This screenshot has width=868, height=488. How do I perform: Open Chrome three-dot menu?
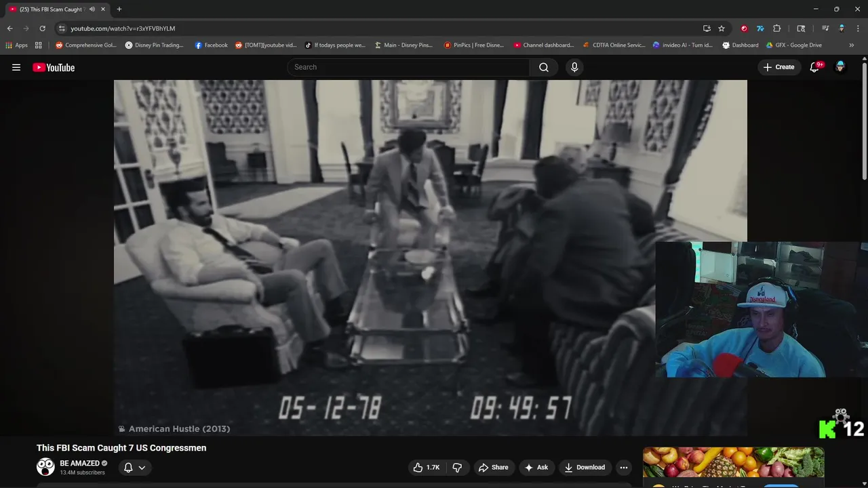point(858,28)
